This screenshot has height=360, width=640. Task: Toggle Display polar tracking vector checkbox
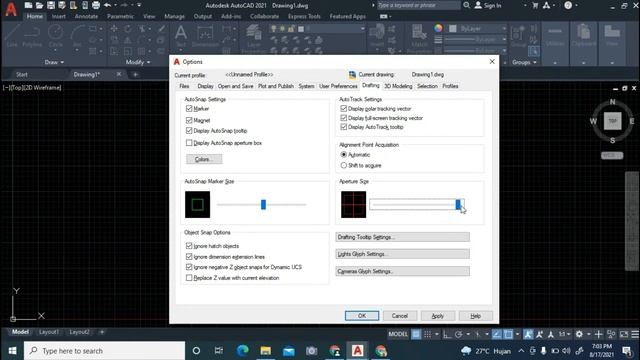click(x=344, y=109)
